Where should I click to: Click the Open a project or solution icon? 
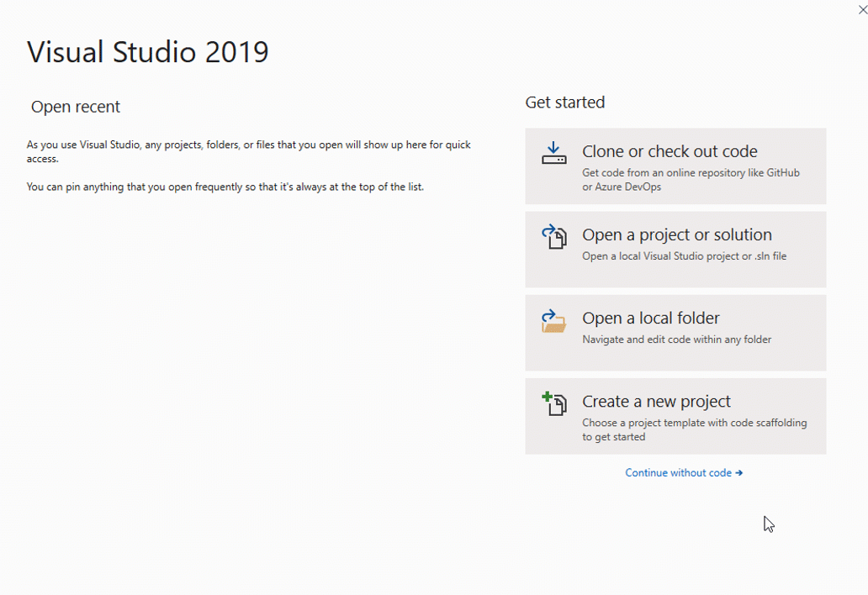tap(553, 237)
